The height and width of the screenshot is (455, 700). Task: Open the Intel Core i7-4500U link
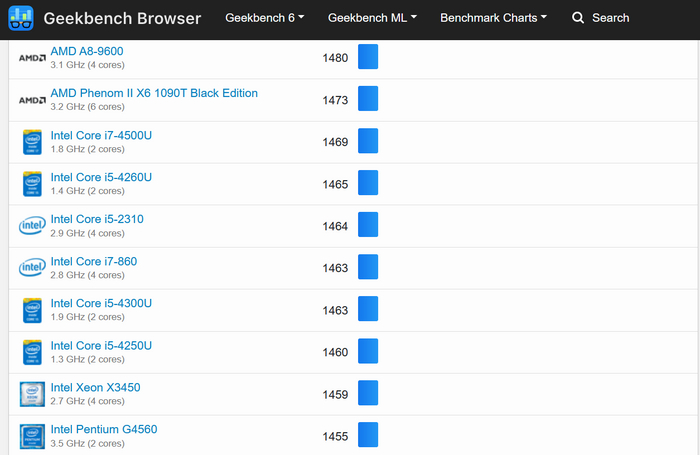click(x=101, y=135)
